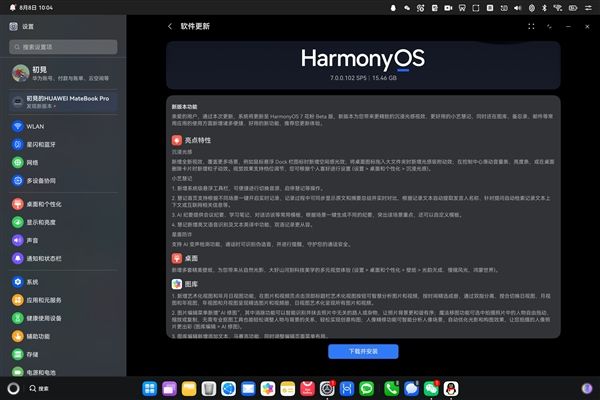Click the circular home button in the taskbar
The width and height of the screenshot is (600, 400).
tap(13, 389)
